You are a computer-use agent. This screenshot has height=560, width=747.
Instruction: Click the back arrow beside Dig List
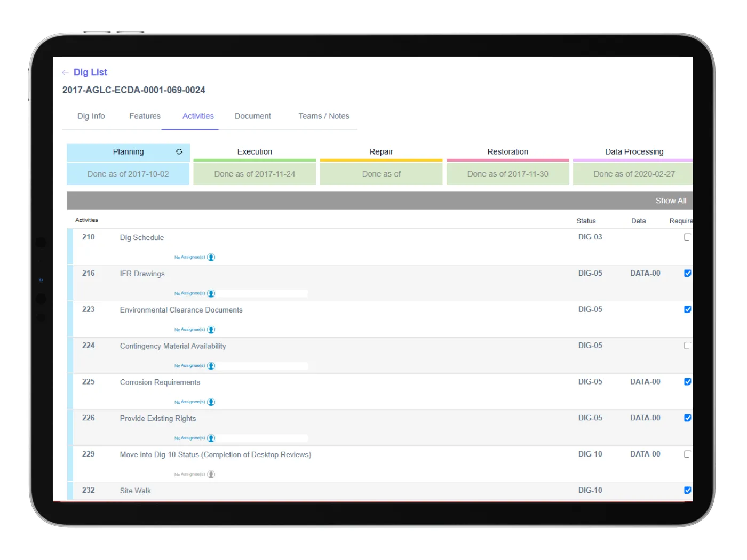coord(66,72)
